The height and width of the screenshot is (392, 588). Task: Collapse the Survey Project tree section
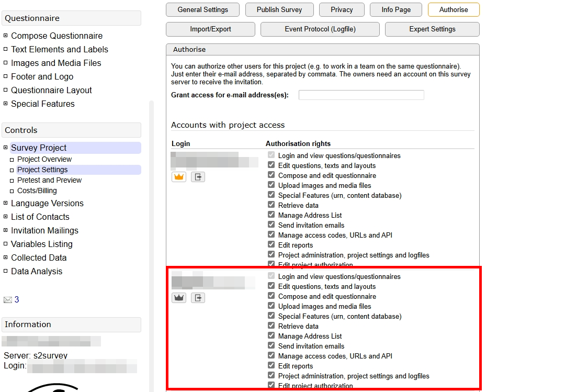tap(5, 148)
